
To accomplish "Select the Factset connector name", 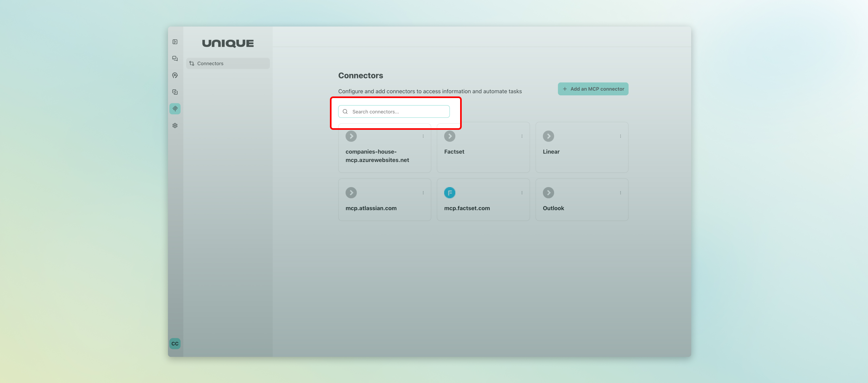I will (454, 152).
